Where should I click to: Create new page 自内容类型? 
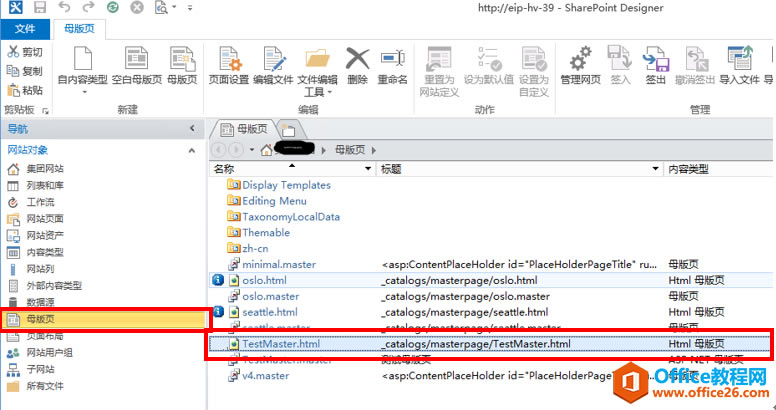click(83, 70)
